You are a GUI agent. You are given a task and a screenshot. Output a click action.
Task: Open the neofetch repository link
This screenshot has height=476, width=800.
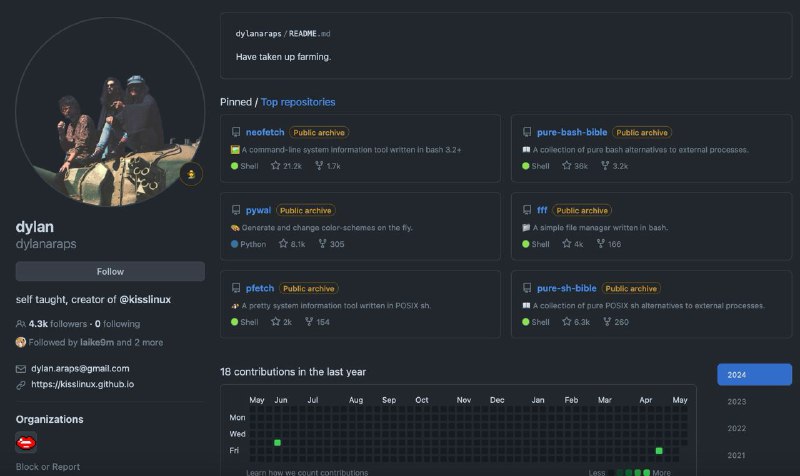(x=264, y=132)
